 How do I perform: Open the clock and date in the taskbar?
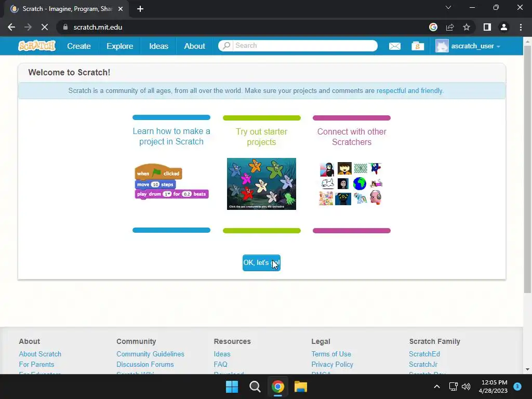coord(494,387)
